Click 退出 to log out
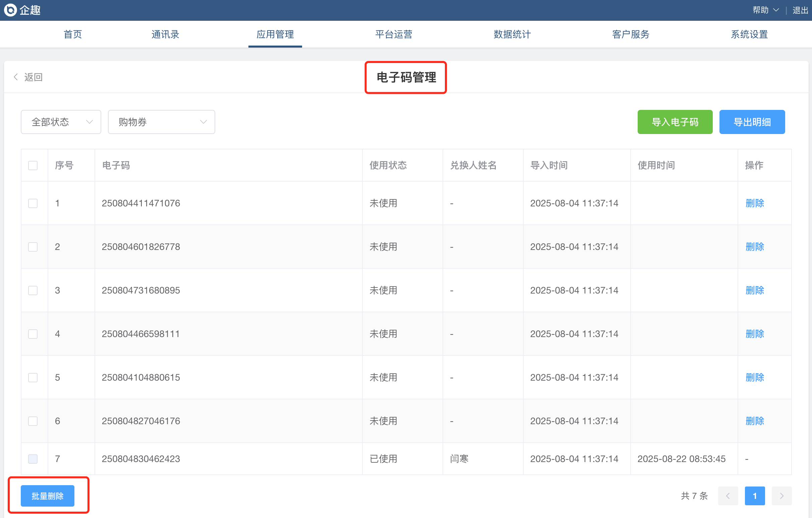This screenshot has width=812, height=518. point(800,10)
